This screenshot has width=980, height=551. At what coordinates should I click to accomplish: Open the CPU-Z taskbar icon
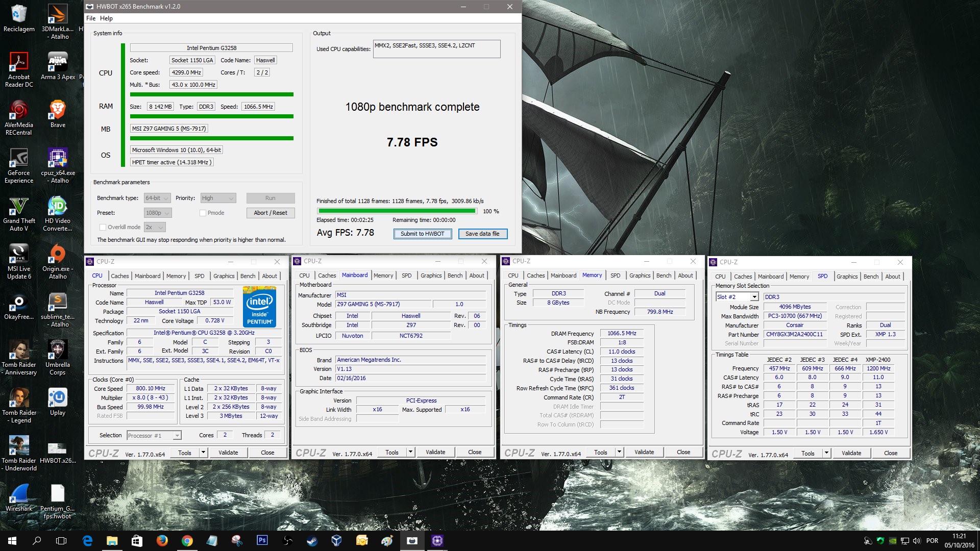pyautogui.click(x=437, y=540)
